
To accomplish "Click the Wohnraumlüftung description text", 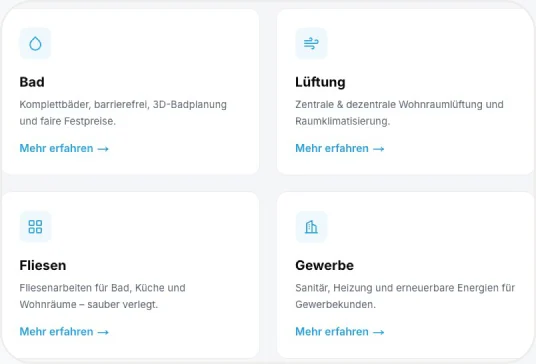I will 399,113.
